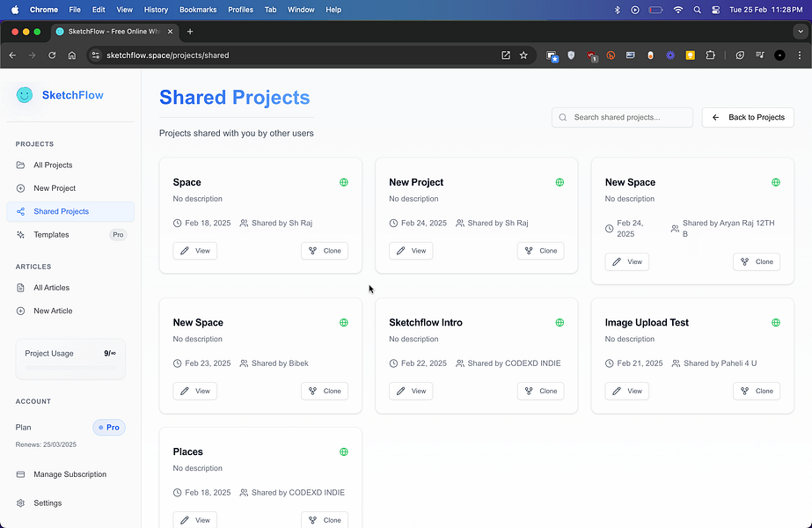Viewport: 812px width, 528px height.
Task: Click the globe icon on Space card
Action: point(344,182)
